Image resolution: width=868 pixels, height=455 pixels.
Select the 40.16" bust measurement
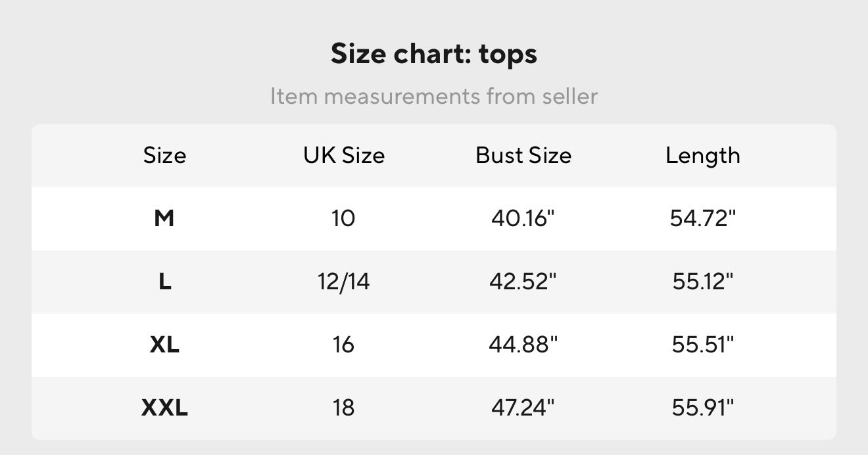tap(523, 218)
